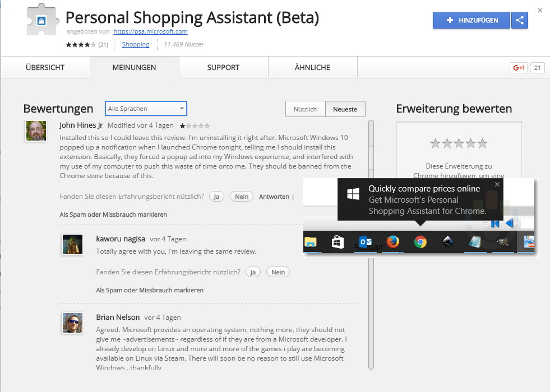Click the 21 count next to G+1
The image size is (550, 392).
537,68
